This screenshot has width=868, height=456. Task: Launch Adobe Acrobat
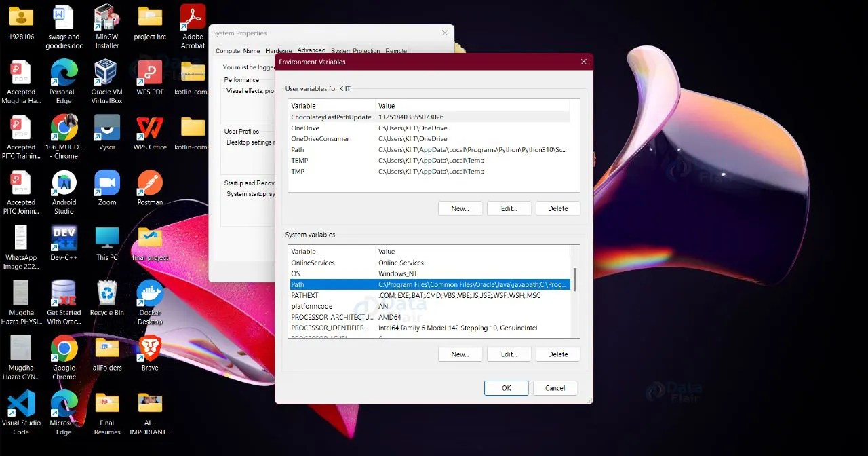click(192, 17)
